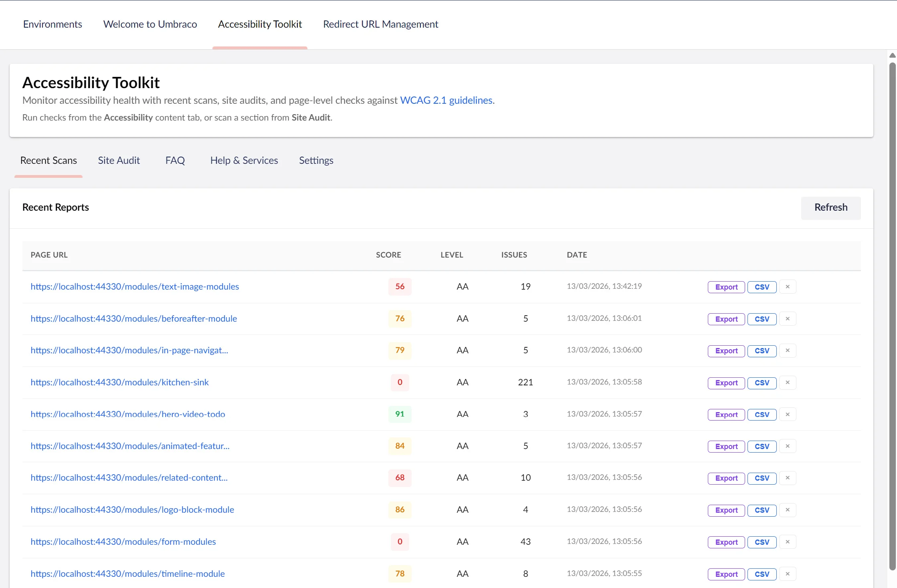Export the in-page-navigat... report
This screenshot has width=897, height=588.
point(726,351)
